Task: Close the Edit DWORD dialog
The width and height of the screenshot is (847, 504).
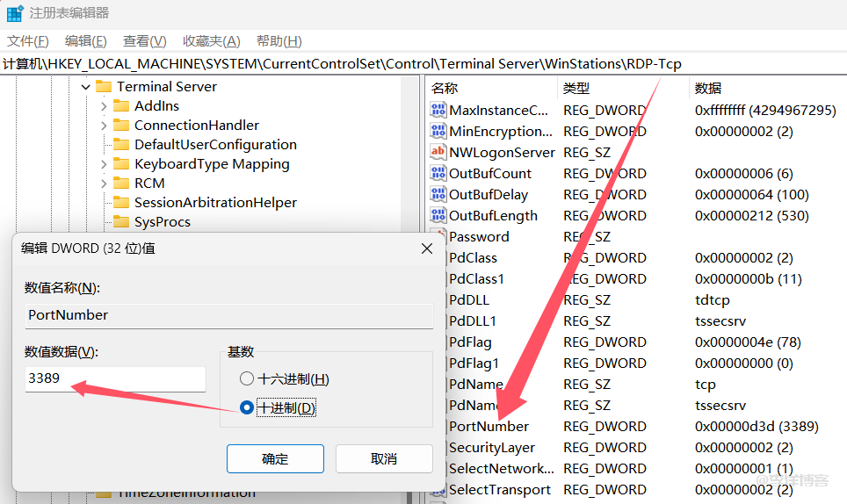Action: coord(427,248)
